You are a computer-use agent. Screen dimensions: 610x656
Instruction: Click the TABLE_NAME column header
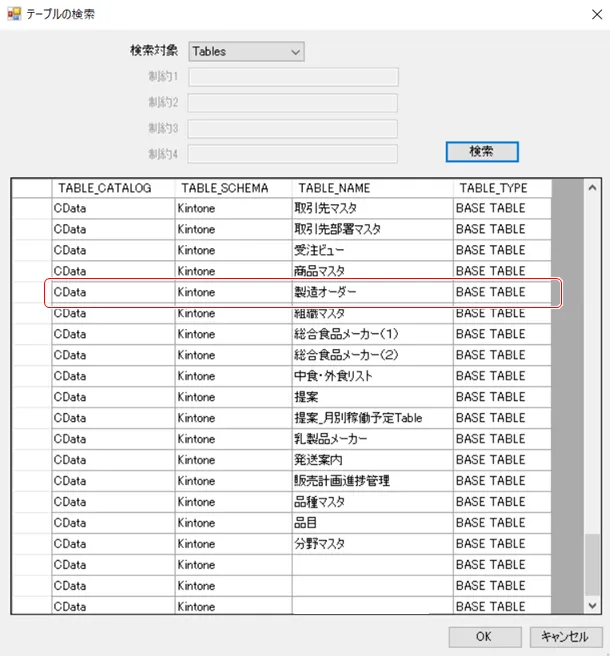[372, 188]
